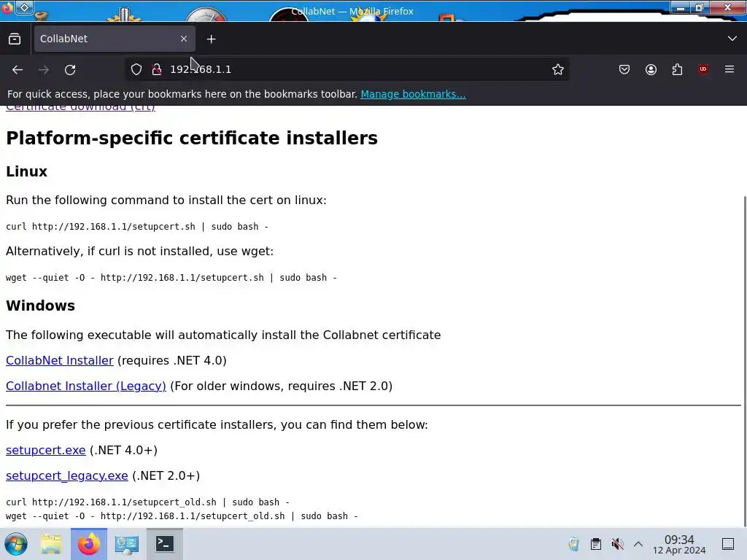Open the Firefox application menu
The image size is (747, 560).
coord(729,69)
